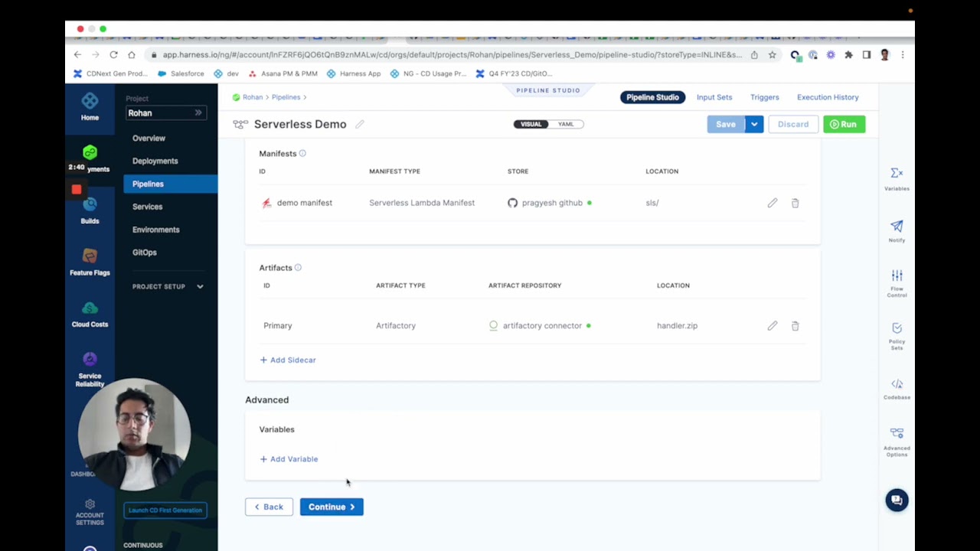Image resolution: width=980 pixels, height=551 pixels.
Task: Open the Save options dropdown arrow
Action: 754,124
